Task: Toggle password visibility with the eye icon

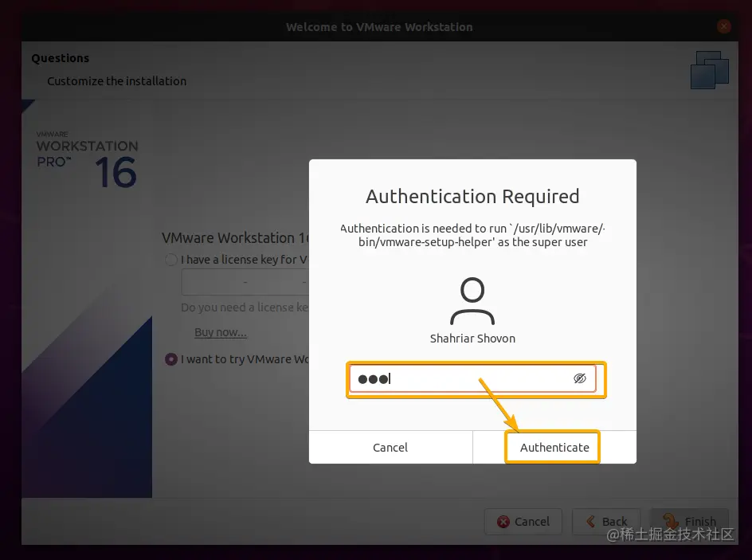Action: pyautogui.click(x=581, y=378)
